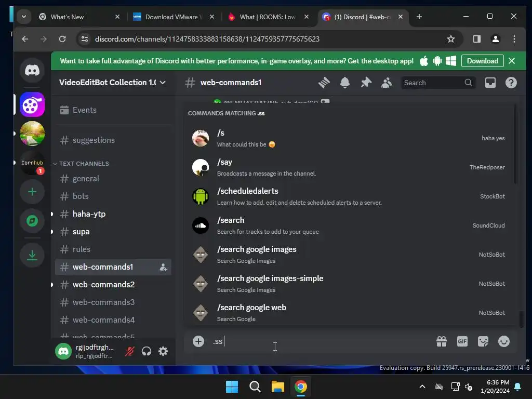Select /search google images command
The width and height of the screenshot is (532, 399).
(x=349, y=255)
